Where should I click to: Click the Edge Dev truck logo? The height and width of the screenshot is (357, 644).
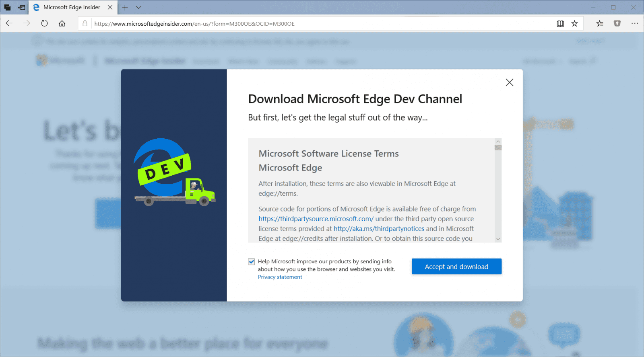pos(174,172)
